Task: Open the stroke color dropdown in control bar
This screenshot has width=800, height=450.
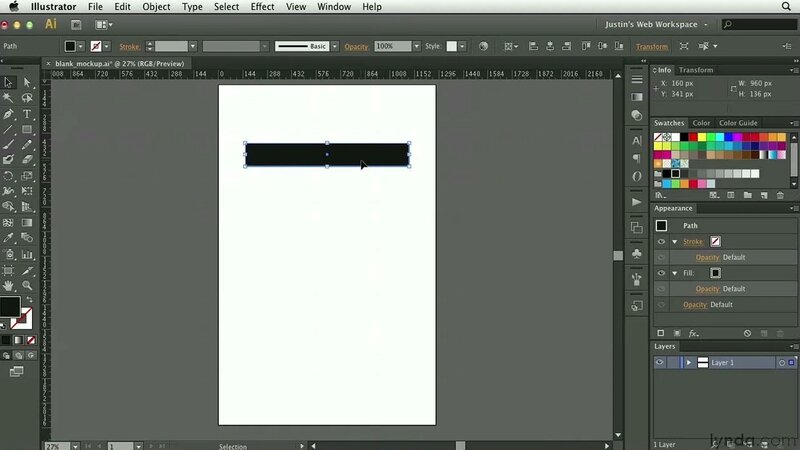Action: [107, 46]
